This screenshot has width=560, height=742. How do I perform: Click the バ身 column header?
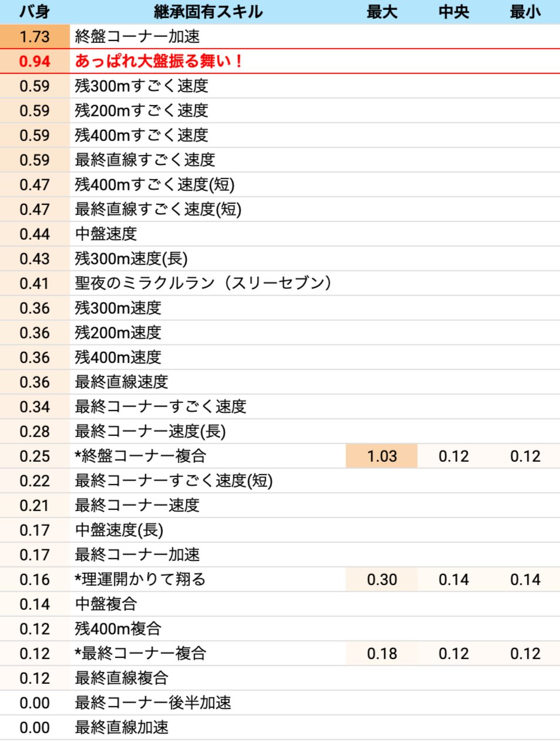[34, 12]
